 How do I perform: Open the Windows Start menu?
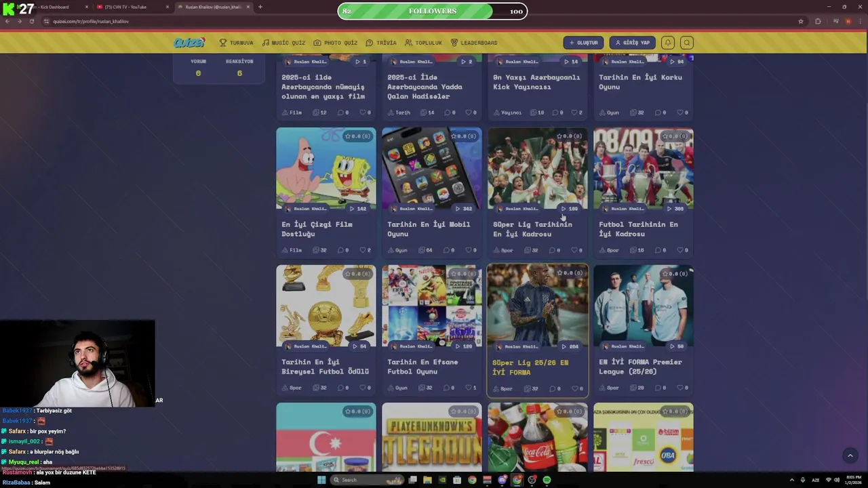tap(321, 480)
